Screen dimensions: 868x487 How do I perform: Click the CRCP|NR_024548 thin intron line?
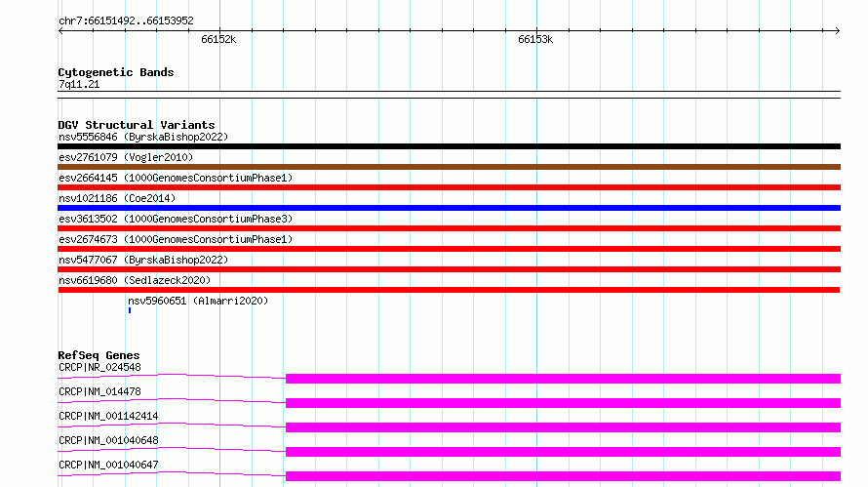172,376
